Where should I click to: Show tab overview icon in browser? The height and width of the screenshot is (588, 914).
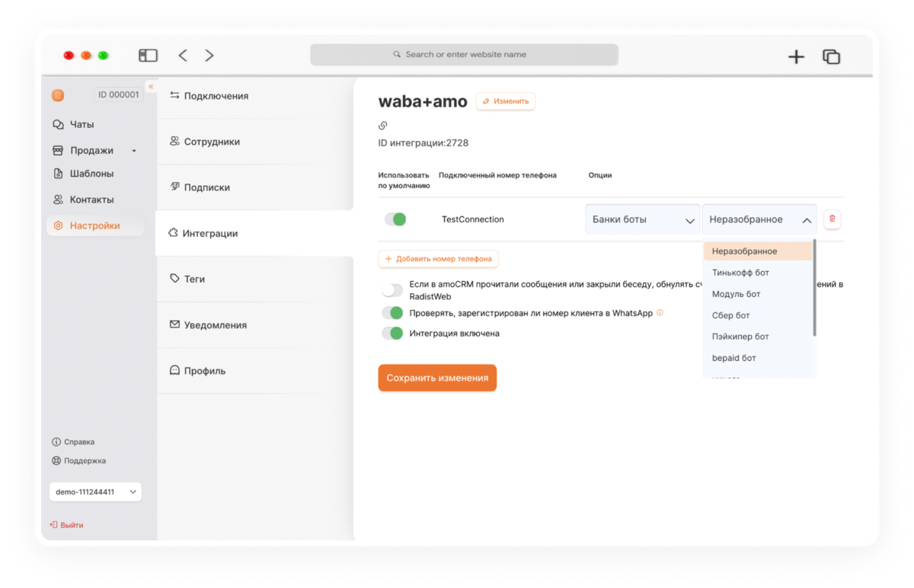[x=831, y=56]
